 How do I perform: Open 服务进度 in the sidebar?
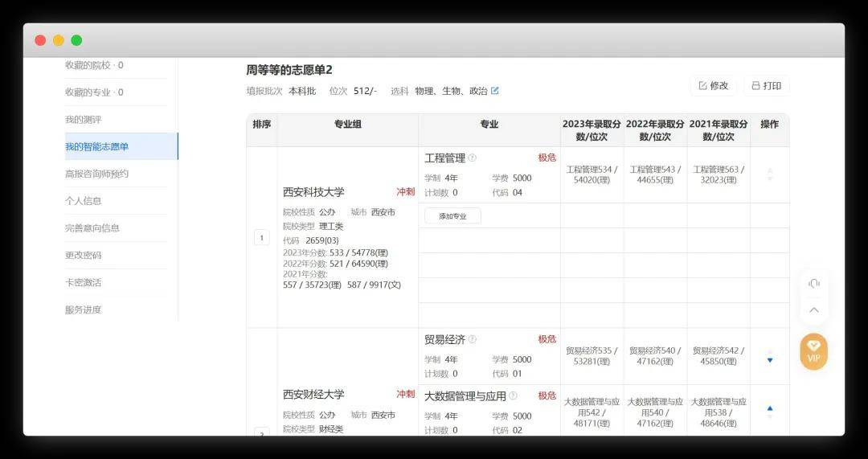[84, 309]
